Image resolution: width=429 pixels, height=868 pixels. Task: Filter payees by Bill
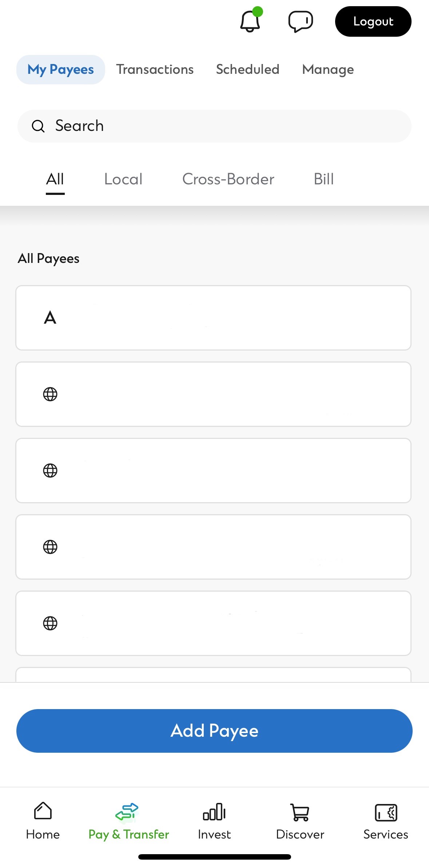click(x=324, y=179)
